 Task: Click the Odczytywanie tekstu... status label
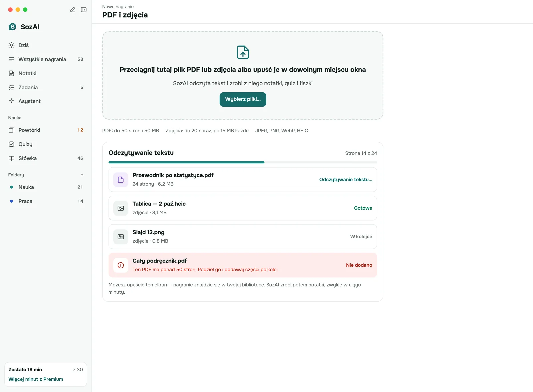(346, 180)
